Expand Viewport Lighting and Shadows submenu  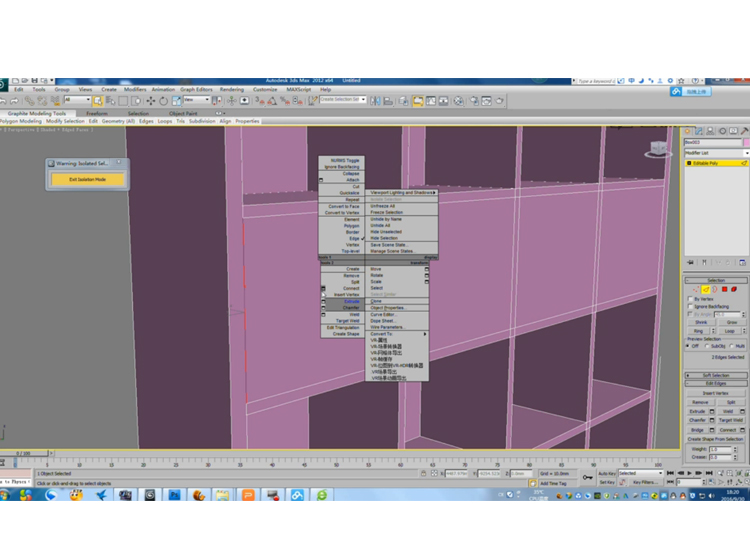[x=402, y=192]
